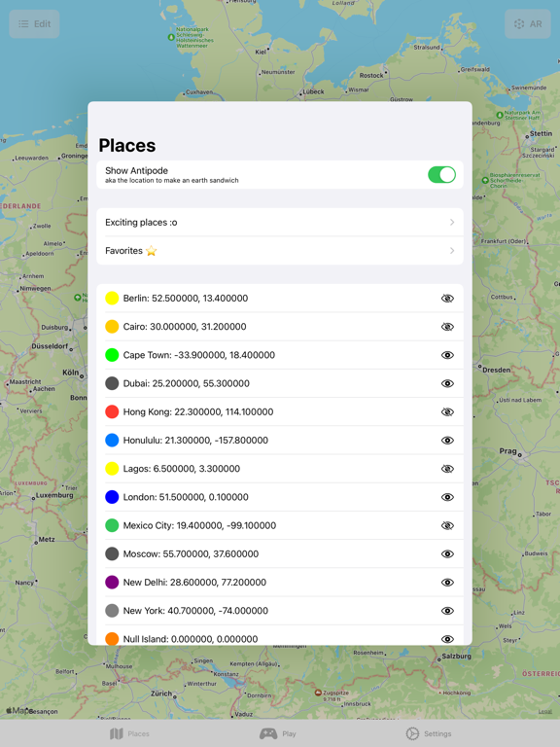Click London's dark blue color dot
Screen dimensions: 560x747
(112, 497)
